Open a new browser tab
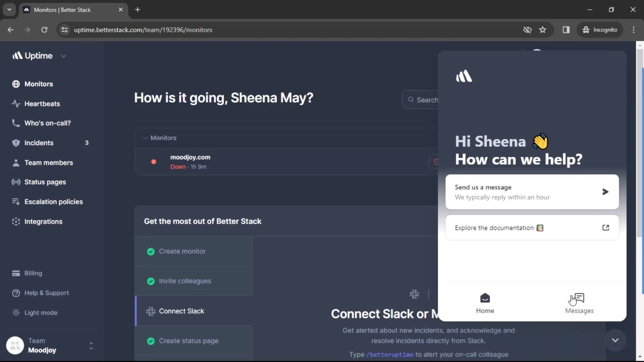Screen dimensions: 644x362 [138, 10]
